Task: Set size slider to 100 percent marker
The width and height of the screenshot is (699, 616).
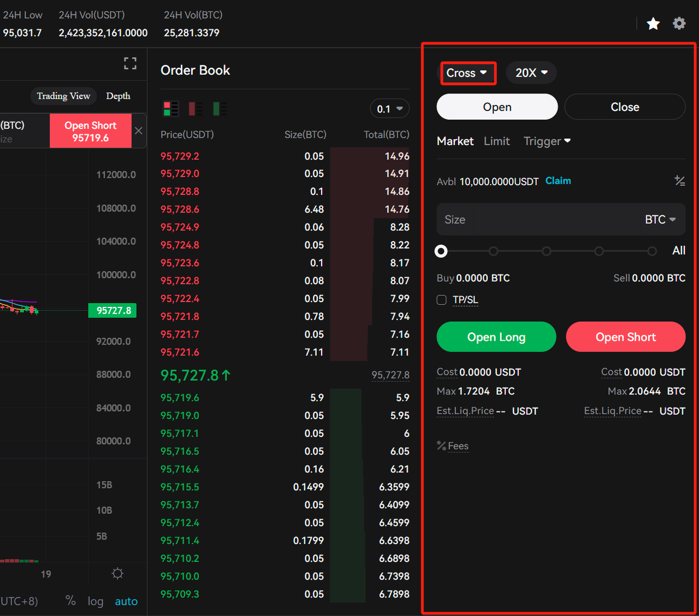Action: (x=652, y=251)
